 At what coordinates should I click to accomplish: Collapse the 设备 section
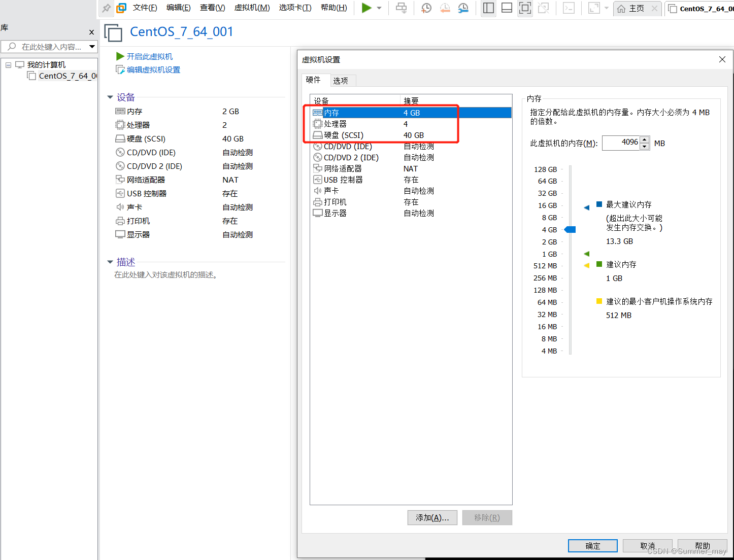110,97
